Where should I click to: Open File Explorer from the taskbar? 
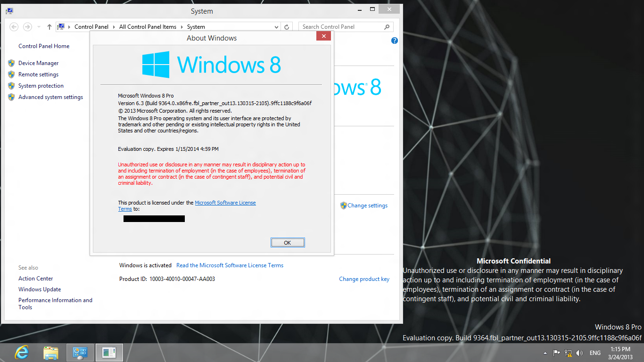click(51, 353)
